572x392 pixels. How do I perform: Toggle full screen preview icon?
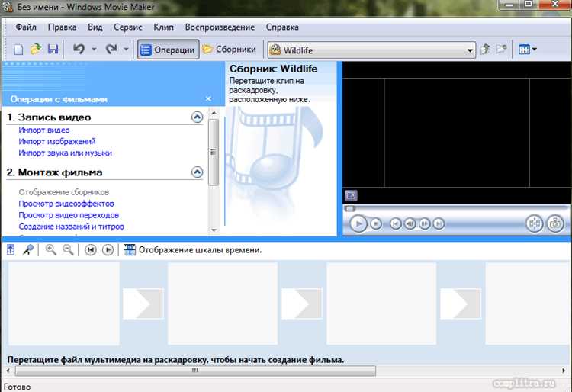pos(351,195)
